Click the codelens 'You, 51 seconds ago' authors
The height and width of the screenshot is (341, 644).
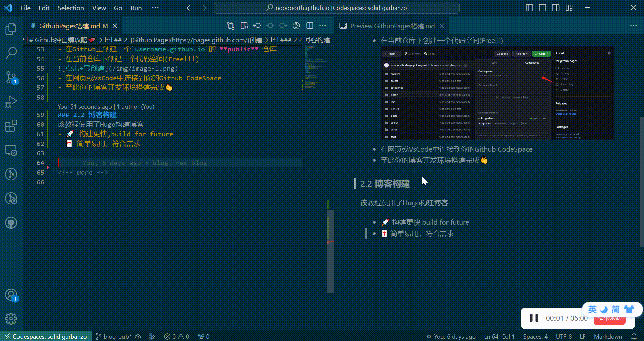point(106,107)
